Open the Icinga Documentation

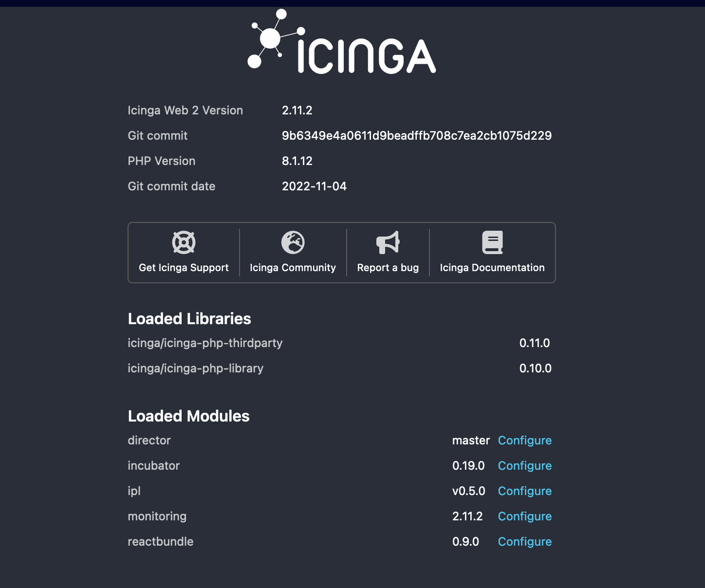(x=492, y=267)
